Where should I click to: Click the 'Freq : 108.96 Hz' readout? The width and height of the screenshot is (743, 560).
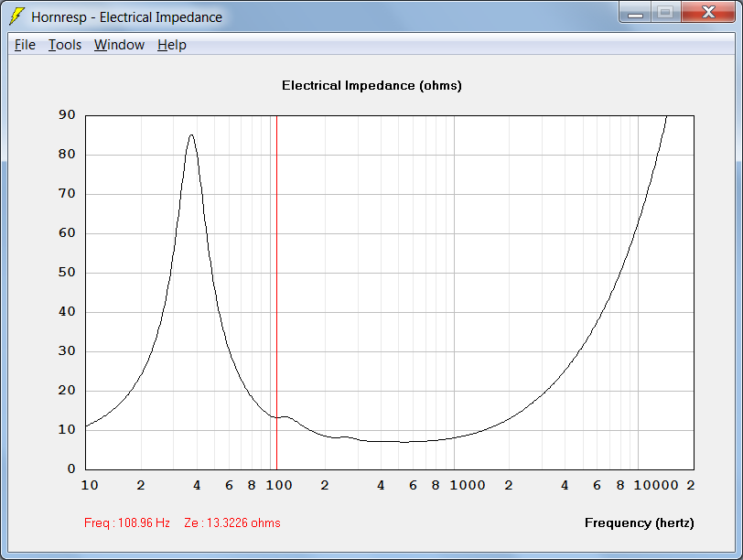[127, 522]
